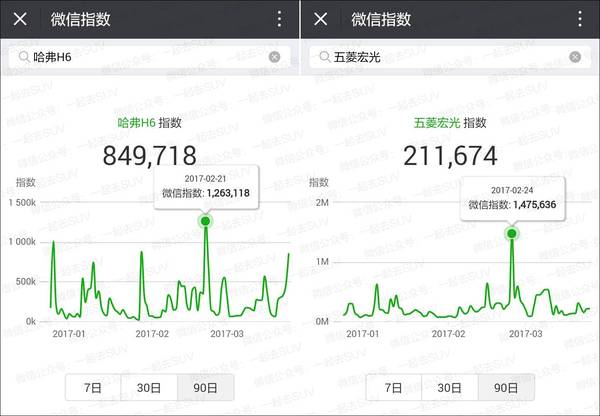Select the 7日 tab on the 五菱宏光 chart

(x=393, y=388)
